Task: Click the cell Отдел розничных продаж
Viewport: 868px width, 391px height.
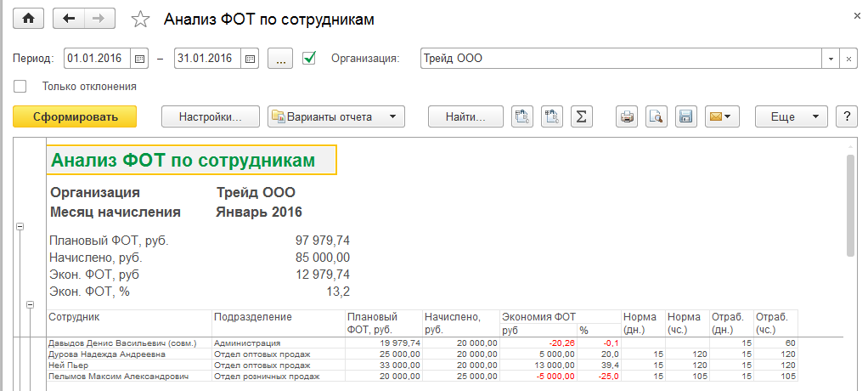Action: 279,377
